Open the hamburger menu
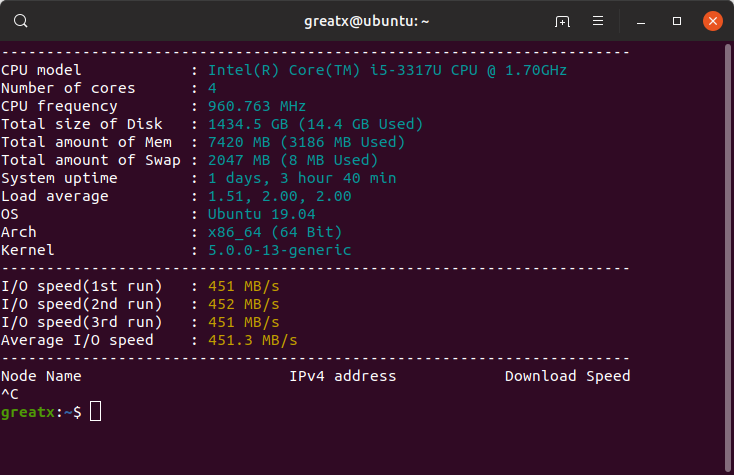The width and height of the screenshot is (734, 475). 598,20
